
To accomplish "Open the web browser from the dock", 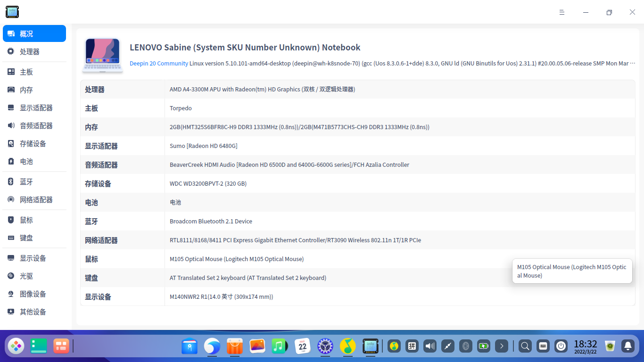I will tap(212, 346).
